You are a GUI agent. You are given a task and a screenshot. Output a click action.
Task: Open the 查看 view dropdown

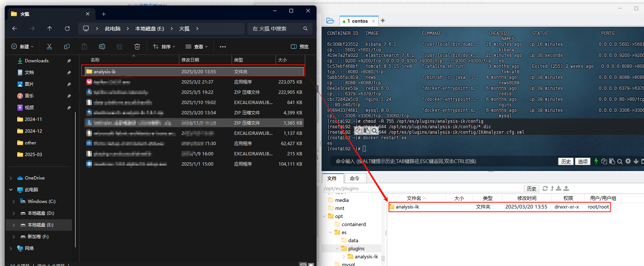[196, 47]
